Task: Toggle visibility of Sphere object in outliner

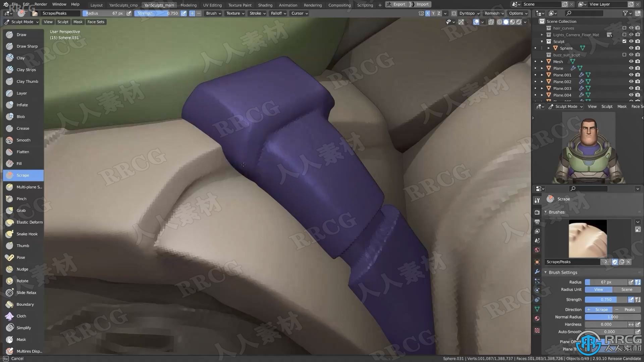Action: (631, 48)
